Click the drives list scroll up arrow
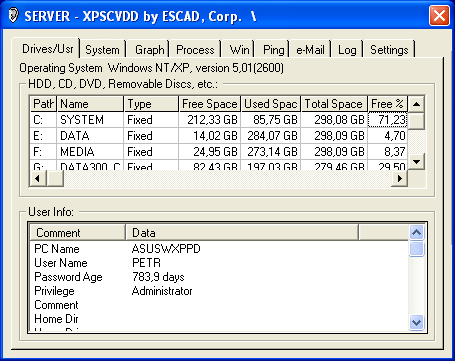 tap(416, 104)
